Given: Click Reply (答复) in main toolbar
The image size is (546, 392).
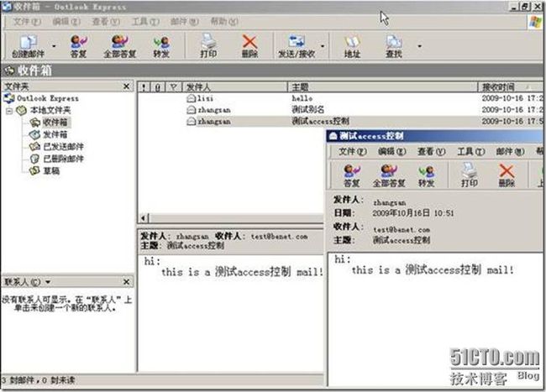Looking at the screenshot, I should 78,46.
